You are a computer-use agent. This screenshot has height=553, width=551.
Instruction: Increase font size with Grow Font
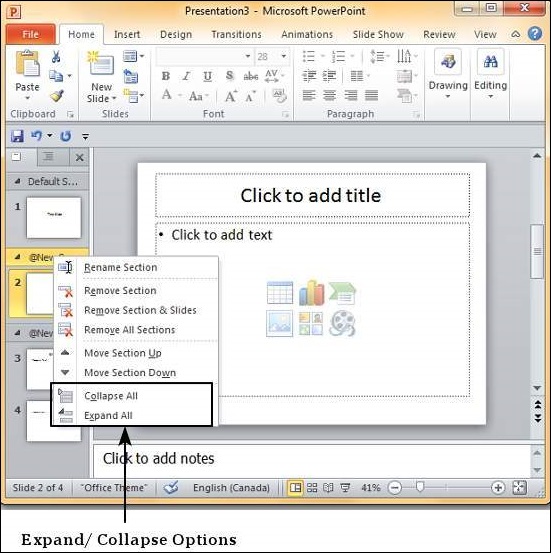[231, 96]
